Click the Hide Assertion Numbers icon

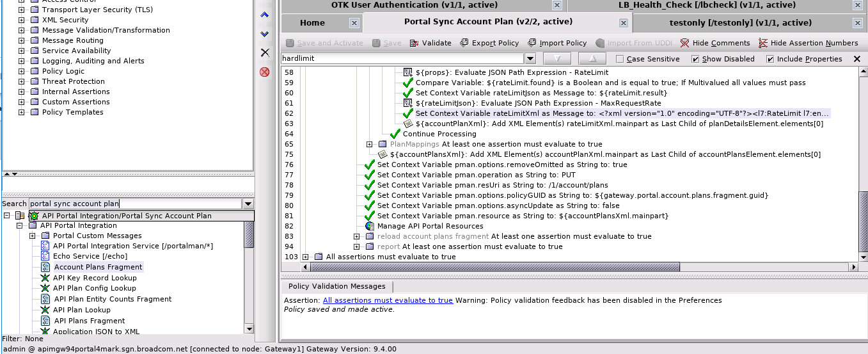click(763, 44)
